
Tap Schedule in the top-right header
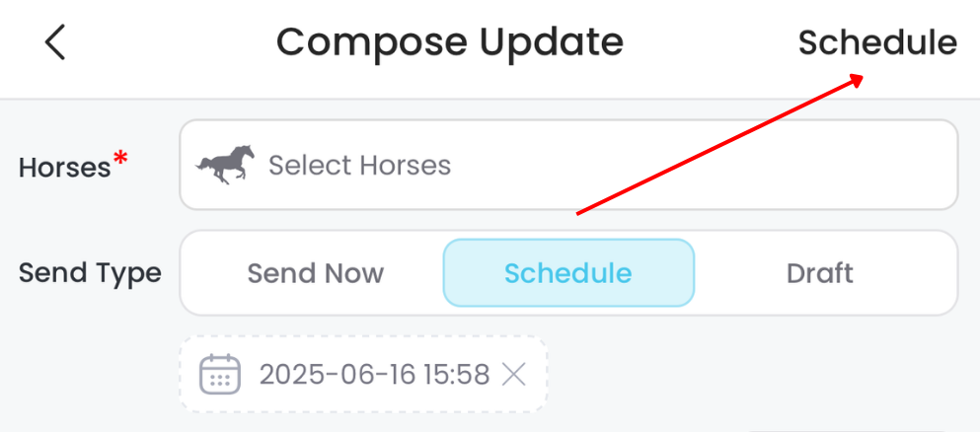tap(877, 43)
